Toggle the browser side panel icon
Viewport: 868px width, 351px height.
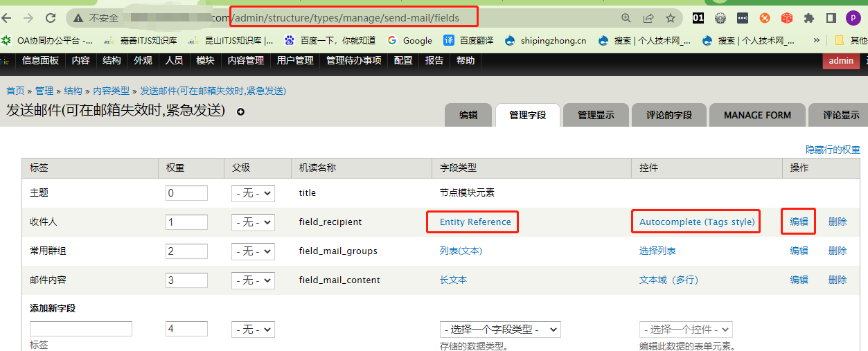[x=831, y=18]
